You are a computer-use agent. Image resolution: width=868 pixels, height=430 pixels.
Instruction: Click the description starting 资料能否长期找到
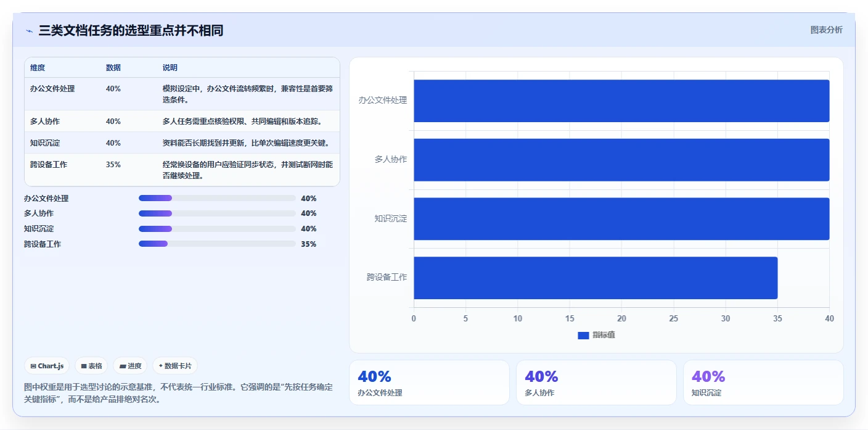coord(246,143)
